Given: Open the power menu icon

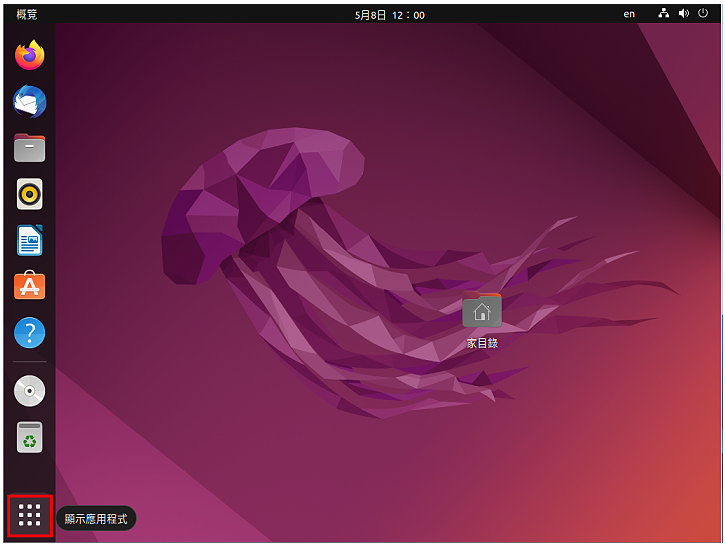Looking at the screenshot, I should [703, 13].
